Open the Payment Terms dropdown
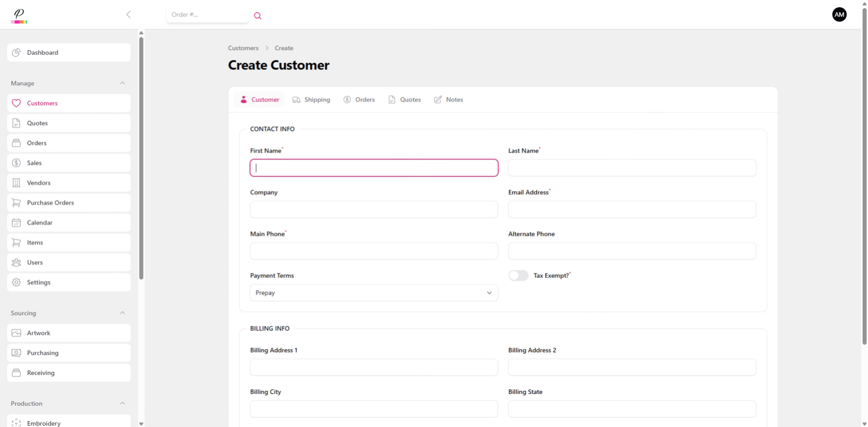Screen dimensions: 868x427 click(x=373, y=293)
